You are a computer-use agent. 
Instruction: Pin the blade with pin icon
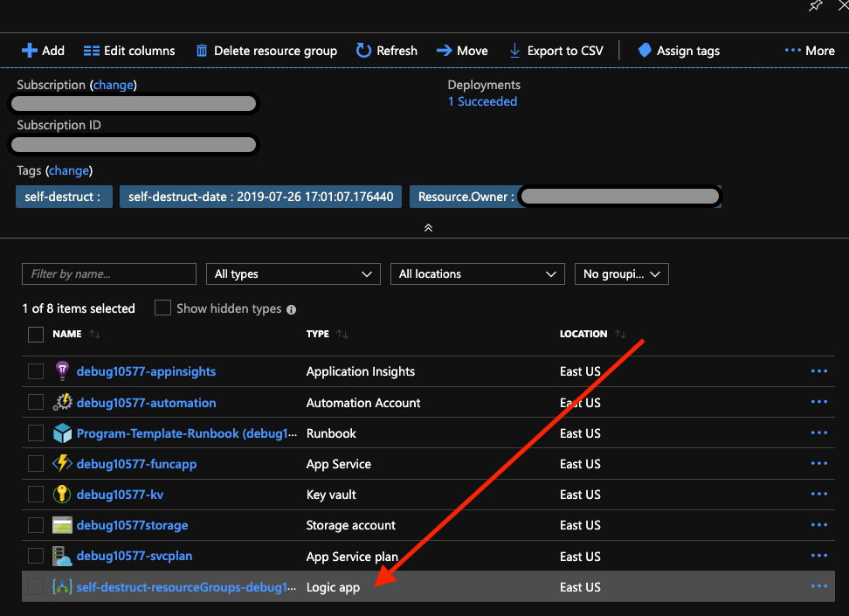(x=816, y=6)
